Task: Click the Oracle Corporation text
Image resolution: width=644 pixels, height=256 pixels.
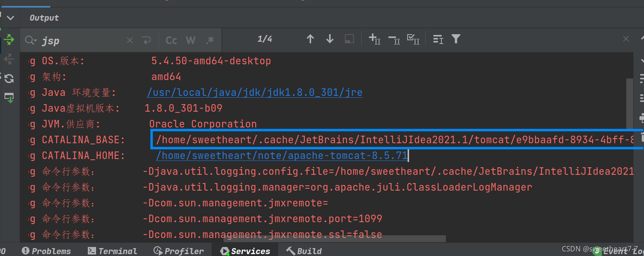Action: click(x=203, y=124)
